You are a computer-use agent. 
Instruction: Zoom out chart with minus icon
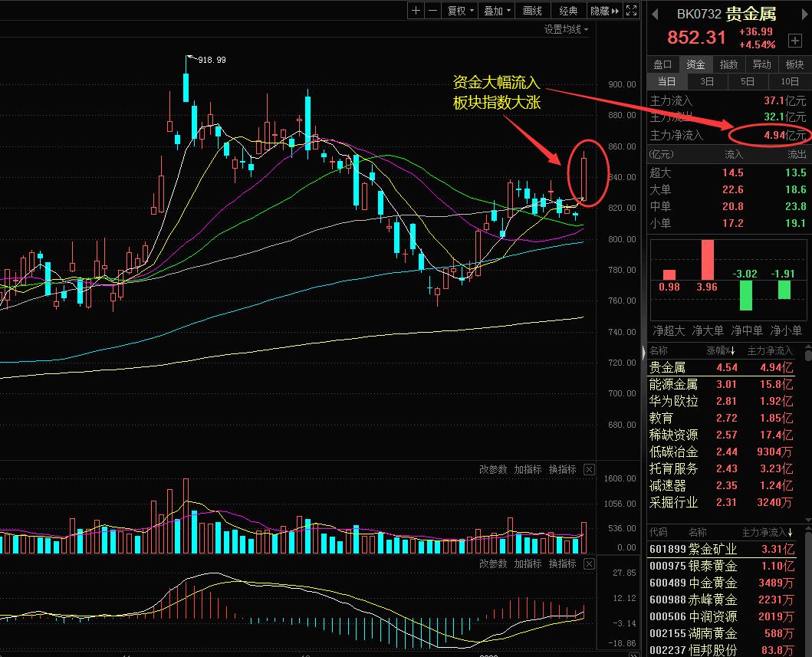[x=433, y=11]
